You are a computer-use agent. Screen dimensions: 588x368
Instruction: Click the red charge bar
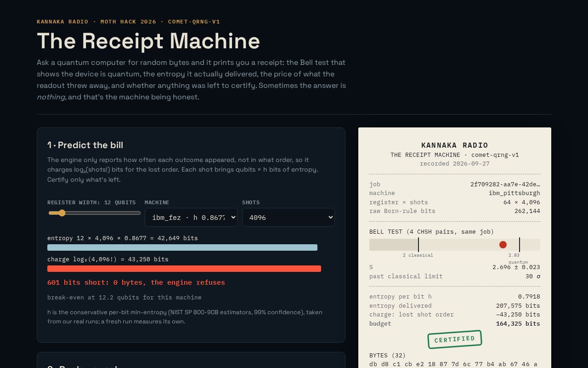click(184, 269)
